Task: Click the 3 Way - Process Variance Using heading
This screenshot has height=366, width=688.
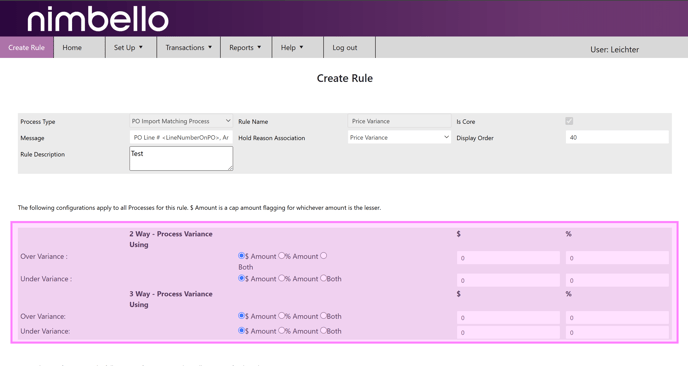Action: click(171, 299)
